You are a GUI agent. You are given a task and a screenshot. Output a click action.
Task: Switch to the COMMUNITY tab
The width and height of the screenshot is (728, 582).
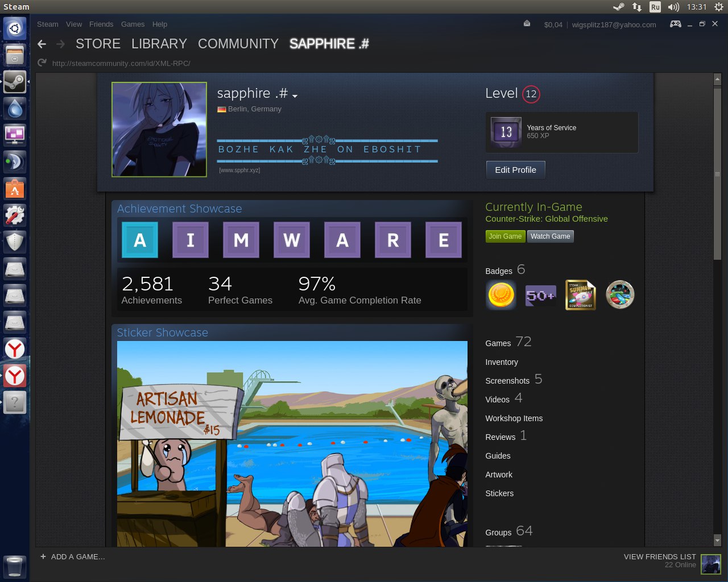(x=238, y=44)
